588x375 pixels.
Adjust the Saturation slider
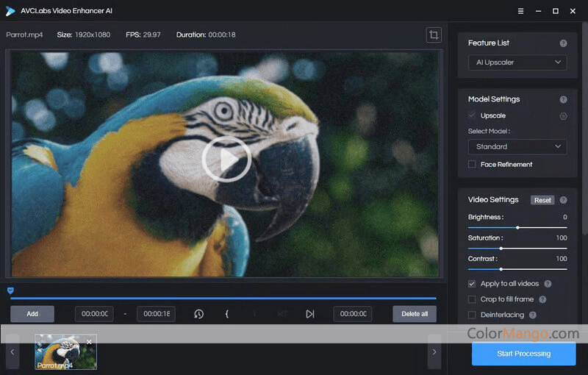coord(517,249)
